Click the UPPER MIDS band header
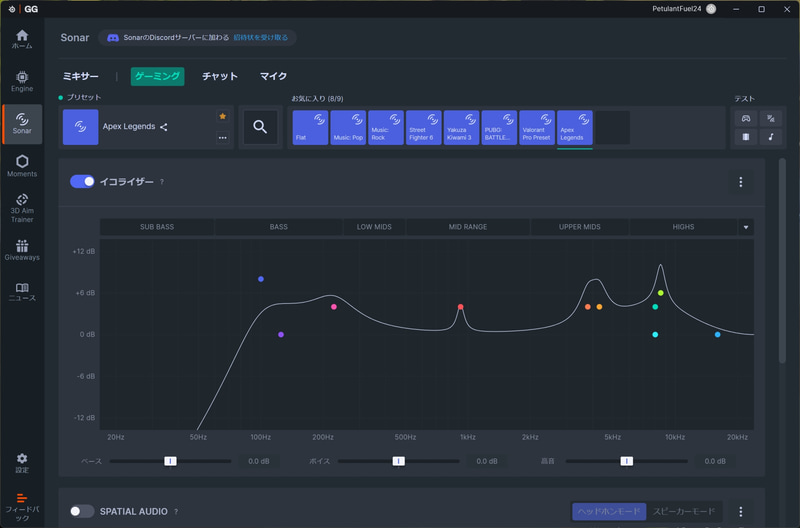Image resolution: width=800 pixels, height=528 pixels. [580, 227]
